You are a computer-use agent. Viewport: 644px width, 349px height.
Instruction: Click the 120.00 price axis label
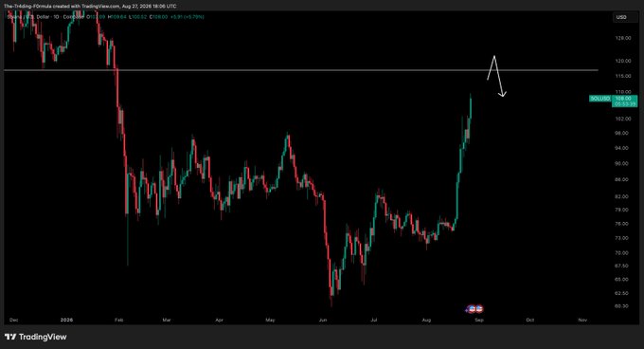click(x=622, y=61)
